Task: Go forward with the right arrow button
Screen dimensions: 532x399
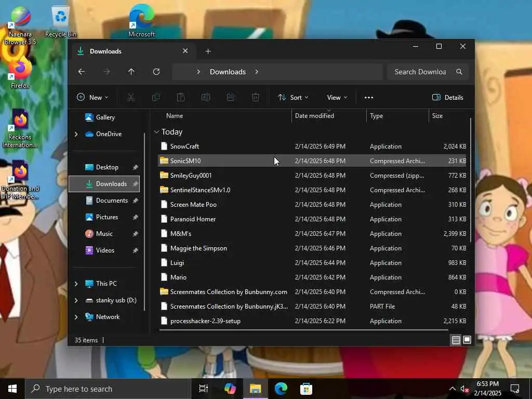Action: (x=107, y=72)
